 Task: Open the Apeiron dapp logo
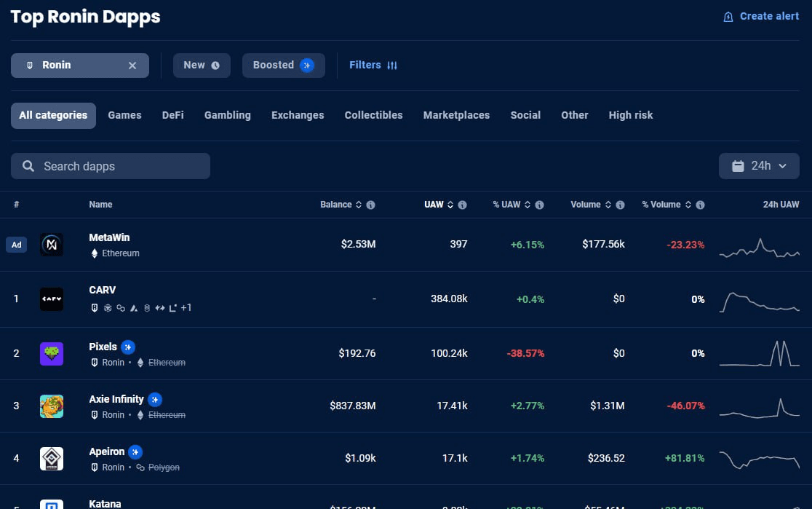[52, 459]
